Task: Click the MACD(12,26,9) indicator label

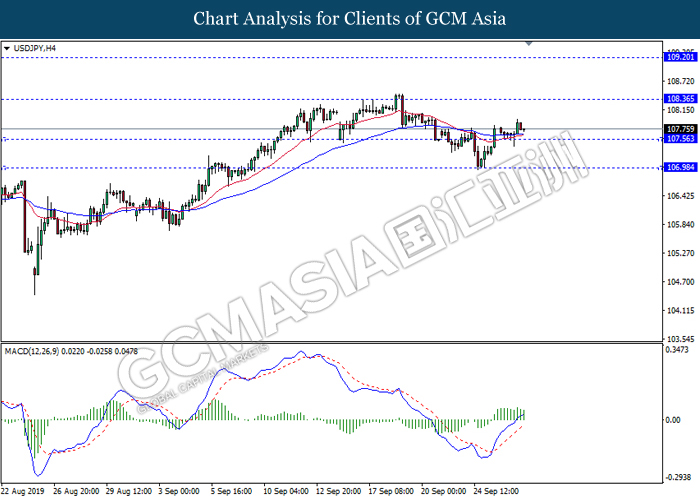Action: coord(71,351)
